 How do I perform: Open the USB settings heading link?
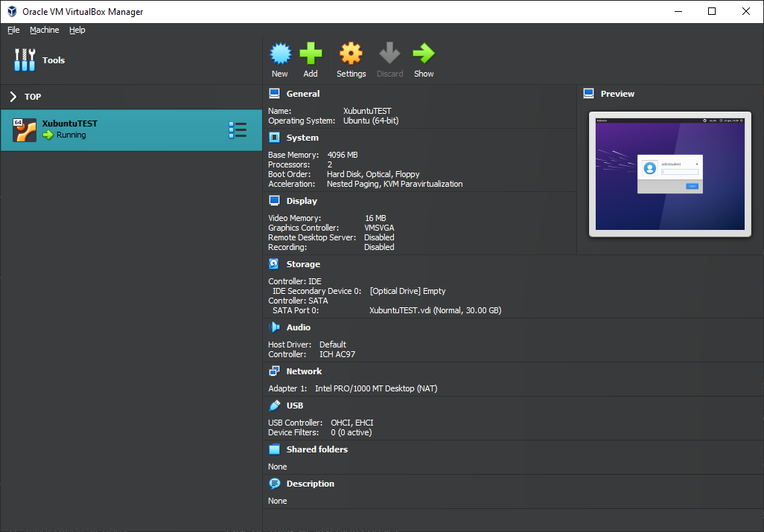[295, 406]
